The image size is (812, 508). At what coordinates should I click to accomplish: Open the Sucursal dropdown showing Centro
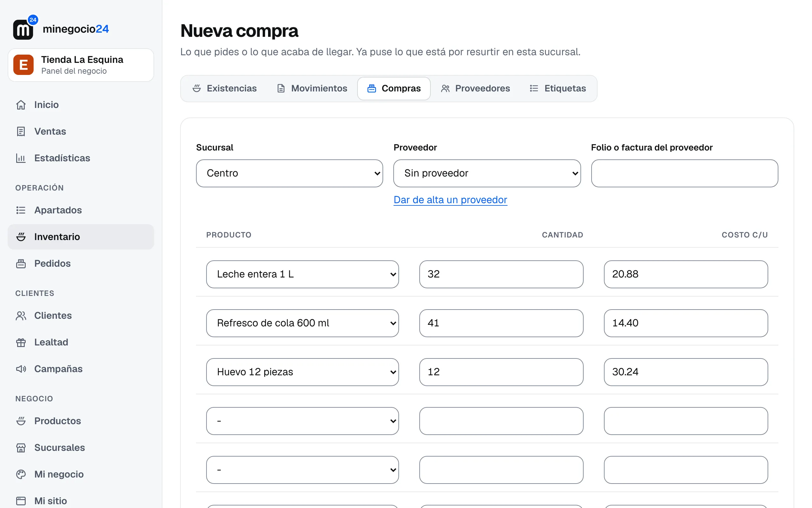pyautogui.click(x=290, y=173)
